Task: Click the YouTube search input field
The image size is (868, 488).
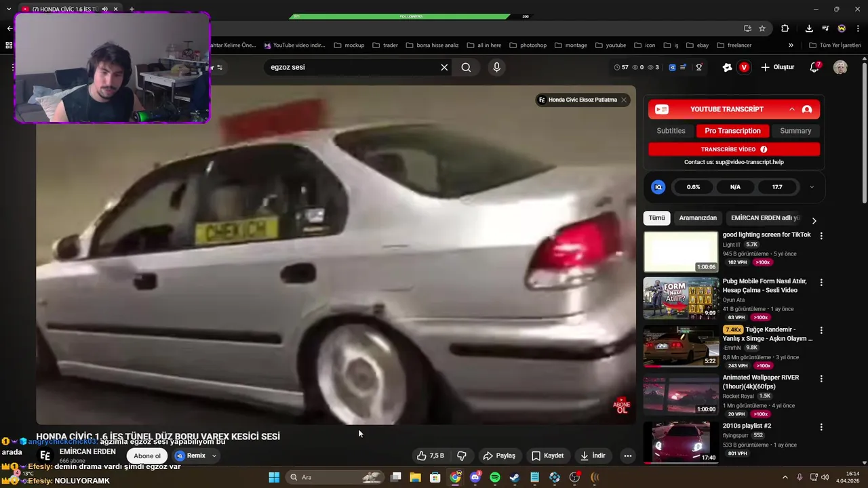Action: pos(353,67)
